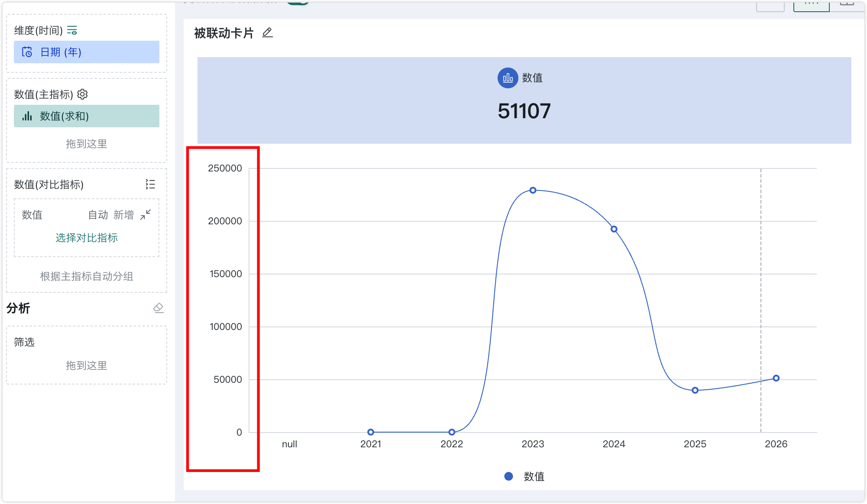The image size is (867, 504).
Task: Click the dimension sort filter icon
Action: 72,30
